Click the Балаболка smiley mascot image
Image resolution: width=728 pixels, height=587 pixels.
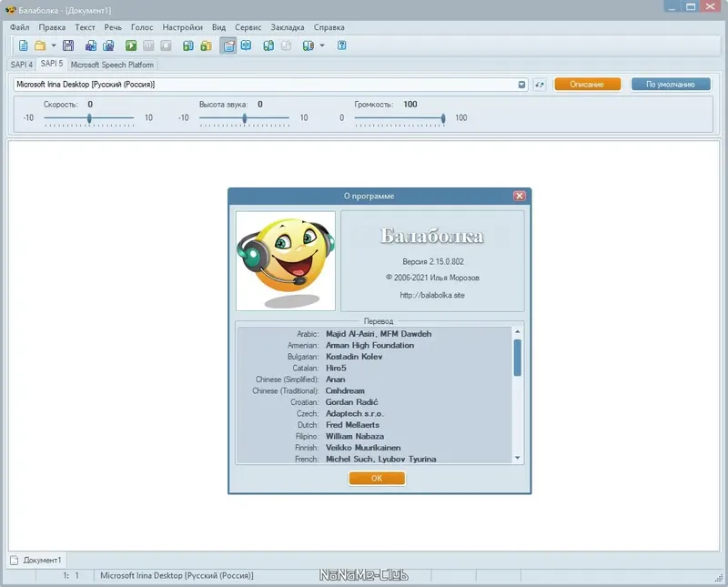point(286,261)
